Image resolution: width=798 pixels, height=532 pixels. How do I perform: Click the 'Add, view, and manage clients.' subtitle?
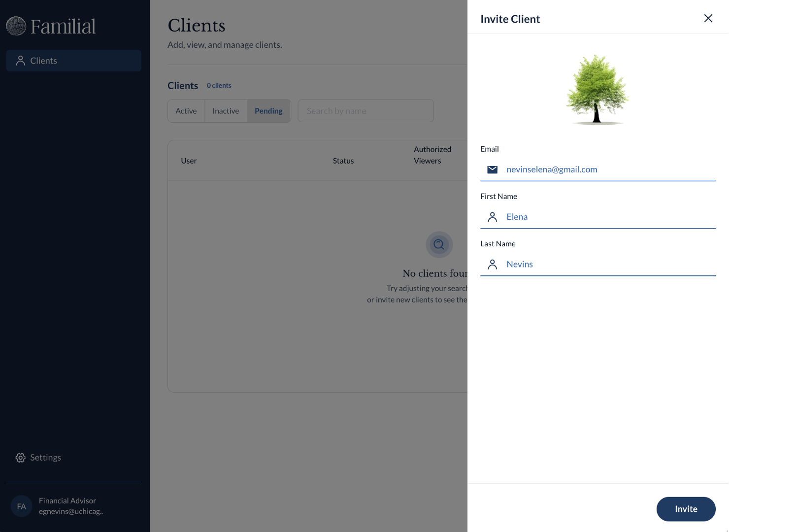point(225,45)
